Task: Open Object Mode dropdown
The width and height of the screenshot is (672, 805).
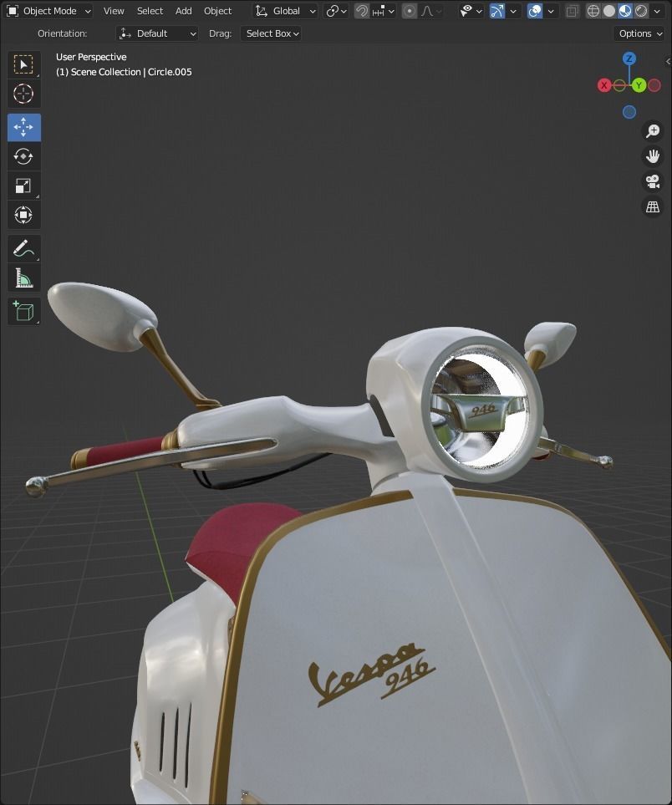Action: (50, 11)
